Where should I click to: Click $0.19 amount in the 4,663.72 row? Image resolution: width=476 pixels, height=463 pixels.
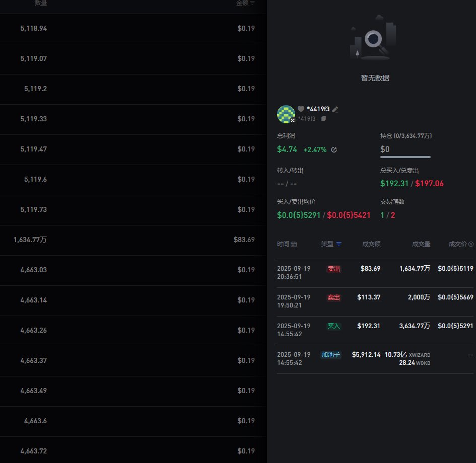point(246,451)
